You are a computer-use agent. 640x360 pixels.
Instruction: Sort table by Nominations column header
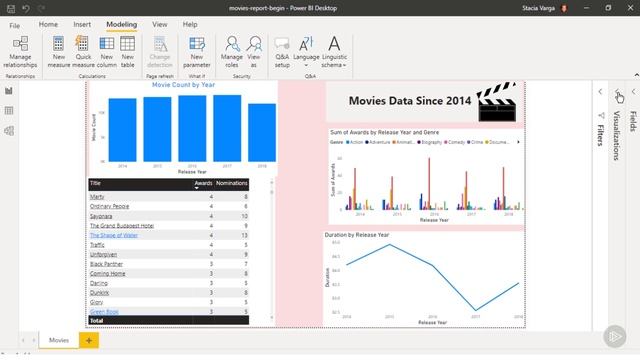click(x=231, y=183)
